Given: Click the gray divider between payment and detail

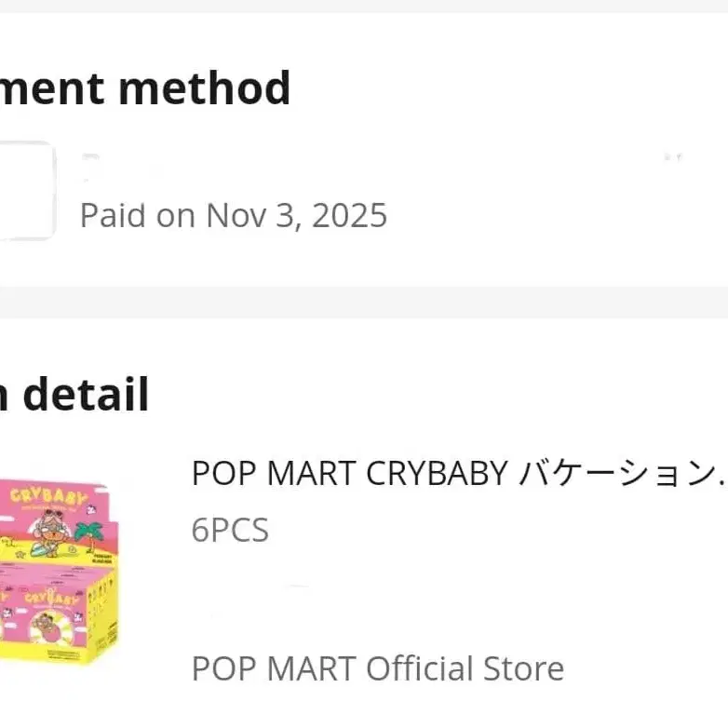Looking at the screenshot, I should pos(364,303).
